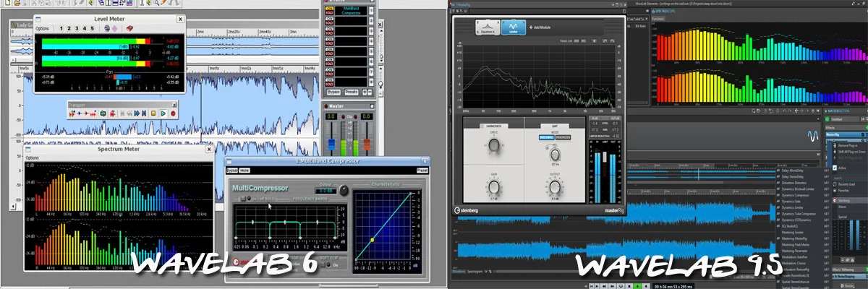Select Maximizer mode in MasterRig Limiter

click(x=563, y=137)
